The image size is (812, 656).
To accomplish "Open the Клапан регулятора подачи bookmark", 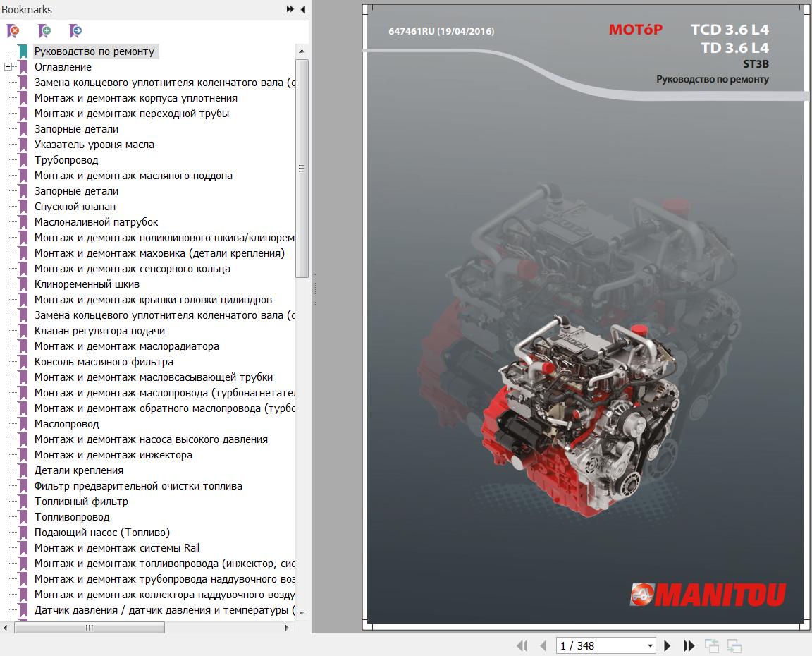I will [x=99, y=331].
